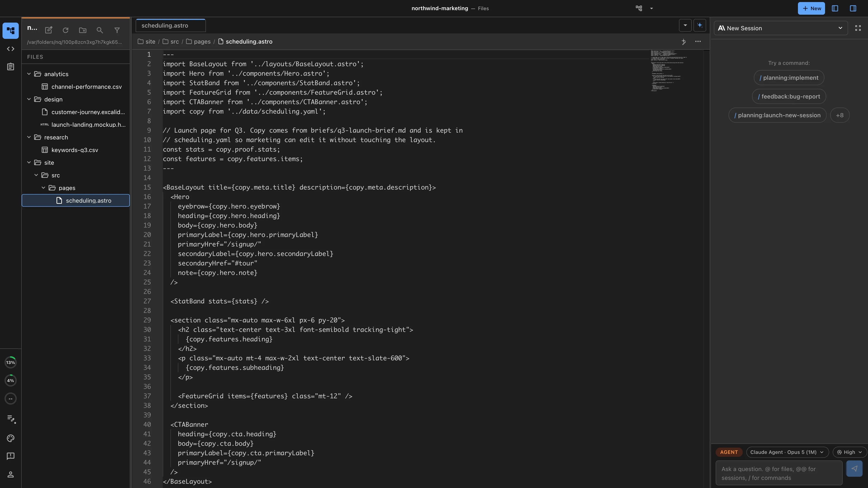This screenshot has width=868, height=488.
Task: Click the truncated workspace name "n..."
Action: [x=32, y=28]
